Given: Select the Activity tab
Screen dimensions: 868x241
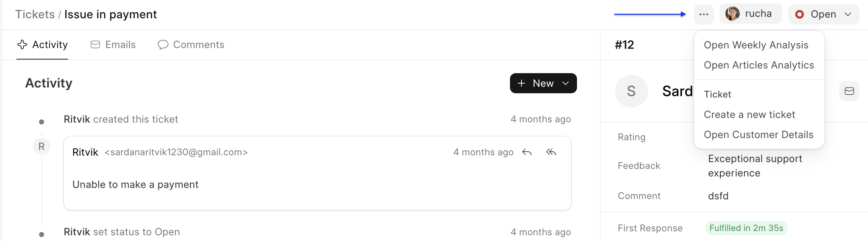Looking at the screenshot, I should tap(42, 45).
